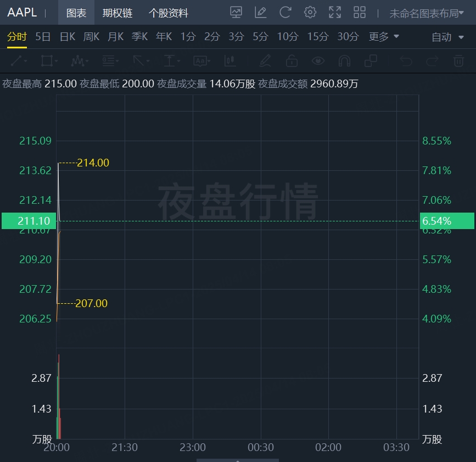This screenshot has width=476, height=462.
Task: Open the 期权链 tab
Action: coord(117,13)
